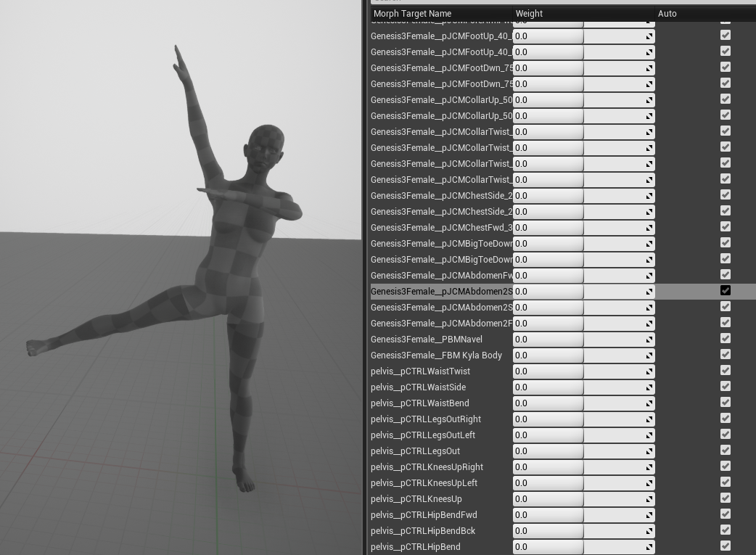The height and width of the screenshot is (555, 756).
Task: Toggle Auto checkbox of highlighted pJCMAbdomen2S row
Action: point(725,290)
